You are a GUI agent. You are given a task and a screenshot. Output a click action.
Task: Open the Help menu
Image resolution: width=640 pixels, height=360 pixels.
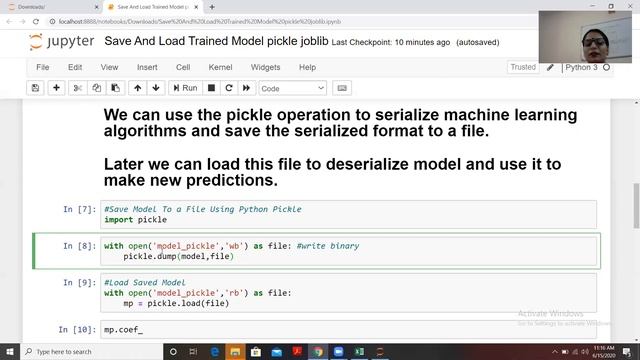307,67
